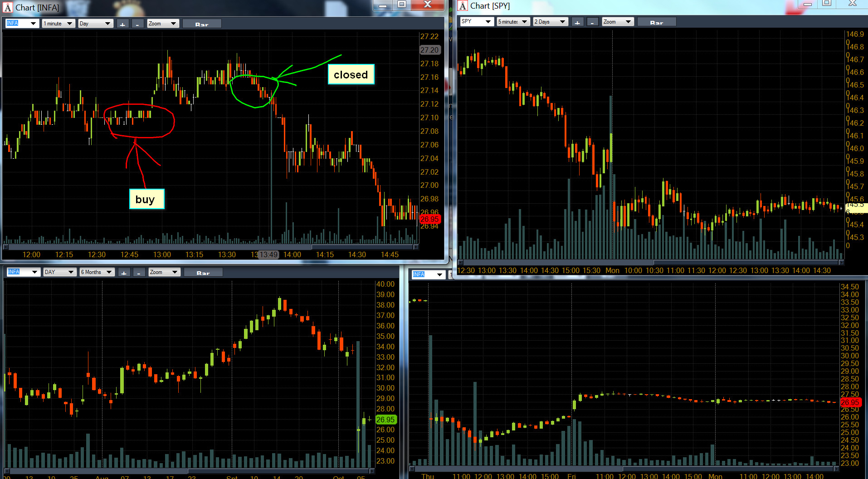868x479 pixels.
Task: Open the INFA symbol dropdown in the daily chart
Action: click(x=24, y=272)
